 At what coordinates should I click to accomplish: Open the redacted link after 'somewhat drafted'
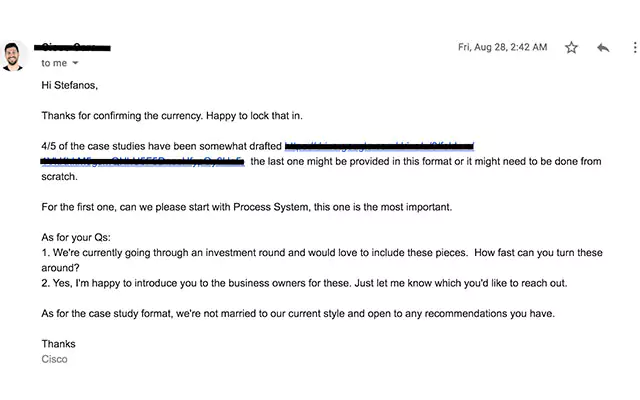[378, 146]
